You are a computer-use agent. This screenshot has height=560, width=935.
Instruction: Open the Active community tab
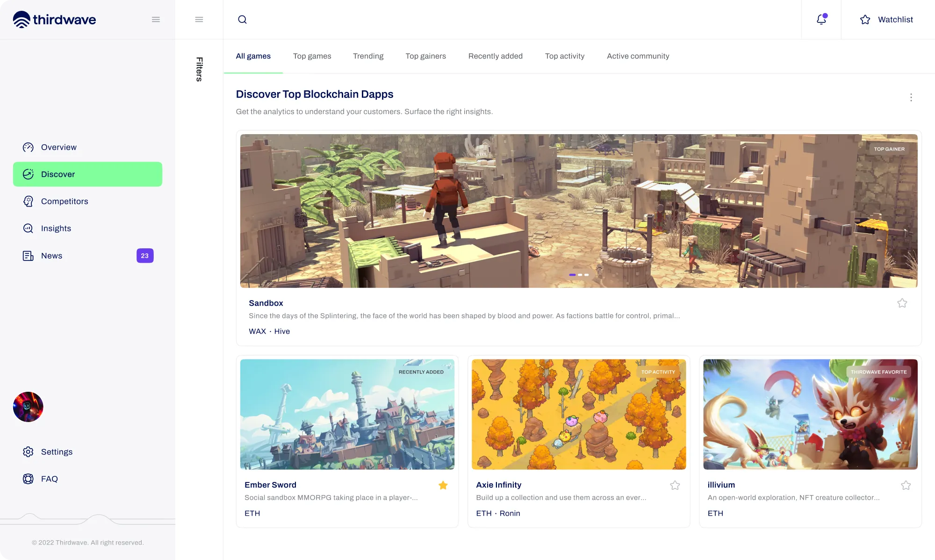[x=638, y=56]
